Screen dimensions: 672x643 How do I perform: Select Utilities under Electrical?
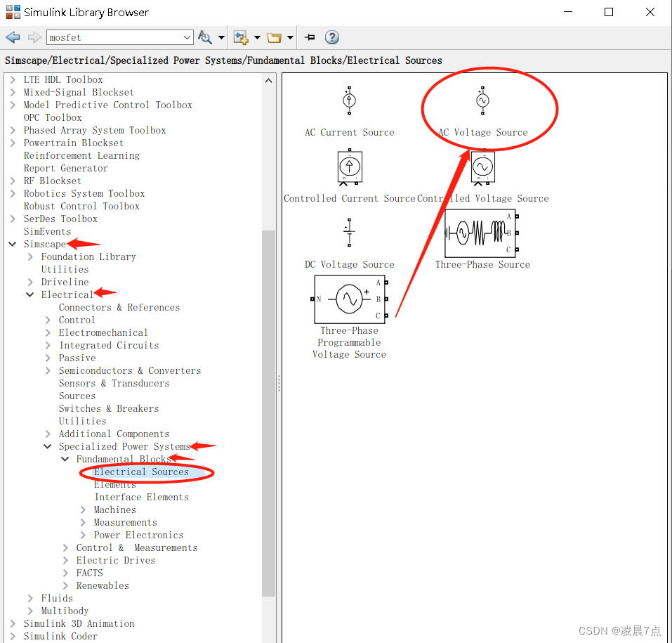pyautogui.click(x=82, y=421)
